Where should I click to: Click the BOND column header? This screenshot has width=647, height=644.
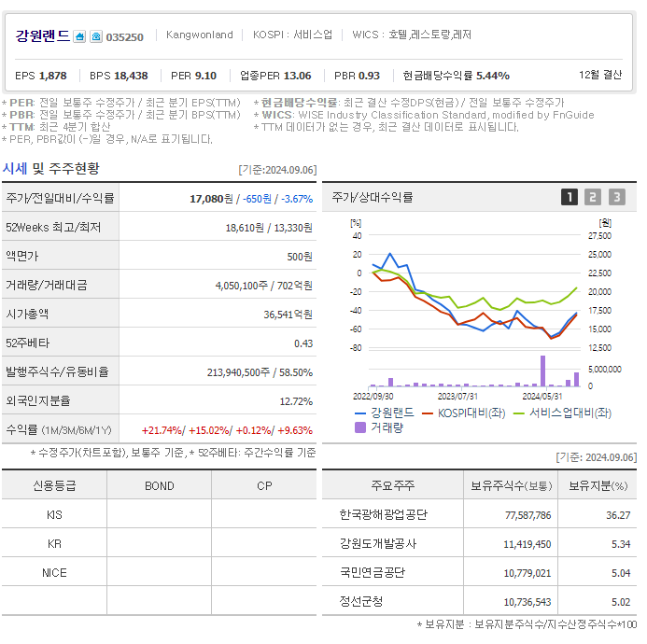(160, 485)
